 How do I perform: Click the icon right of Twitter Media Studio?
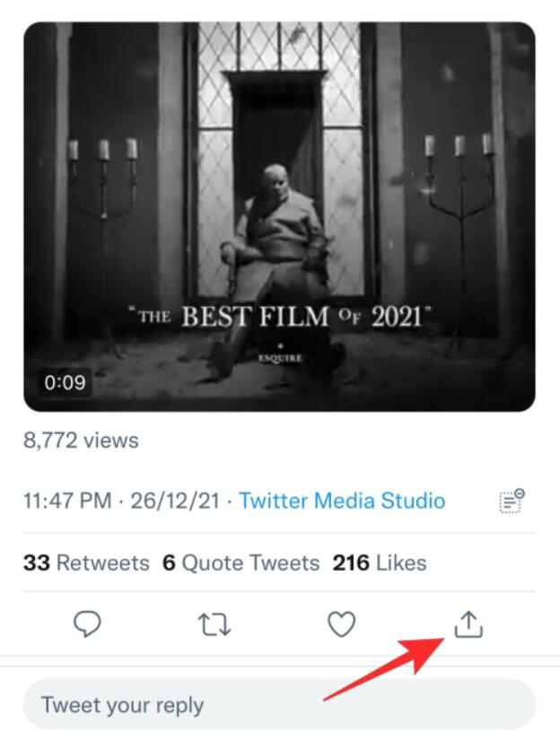click(512, 501)
